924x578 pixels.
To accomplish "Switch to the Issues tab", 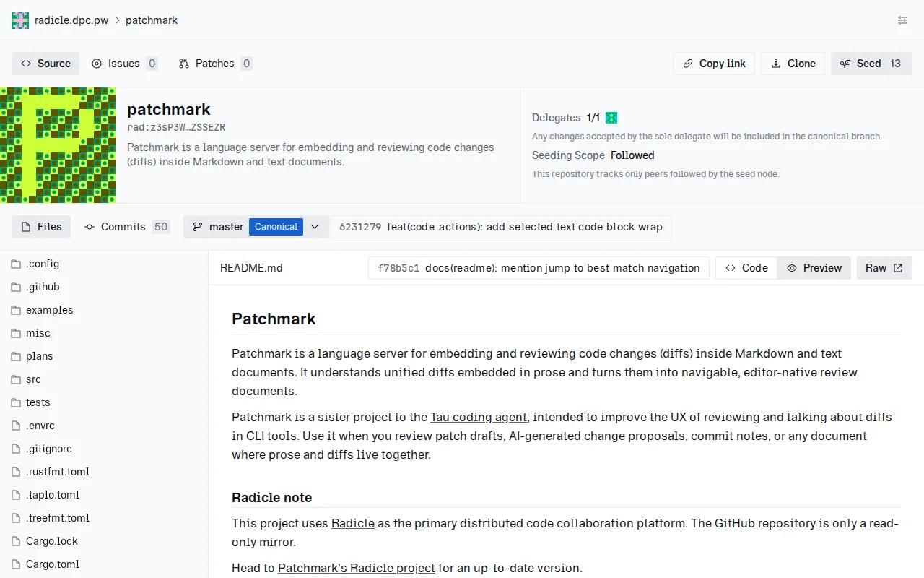I will [124, 64].
